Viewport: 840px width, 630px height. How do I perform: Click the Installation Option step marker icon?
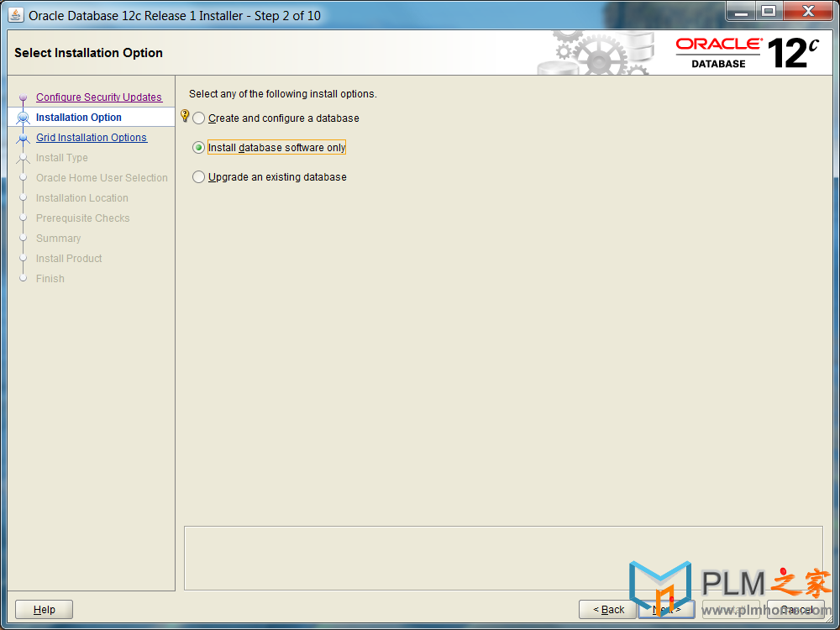click(23, 118)
